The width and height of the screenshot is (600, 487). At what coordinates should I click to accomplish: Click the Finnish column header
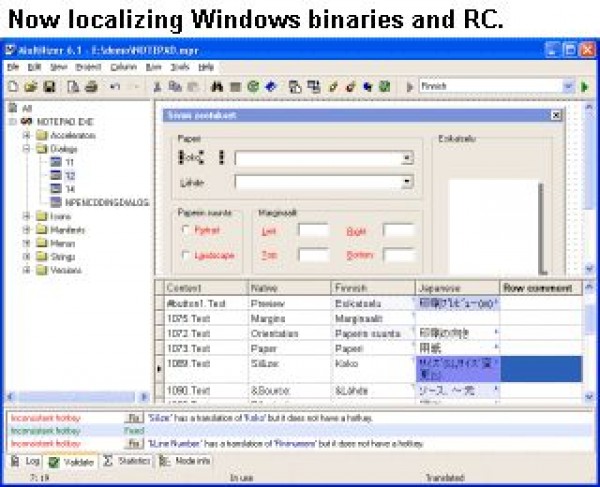coord(373,288)
